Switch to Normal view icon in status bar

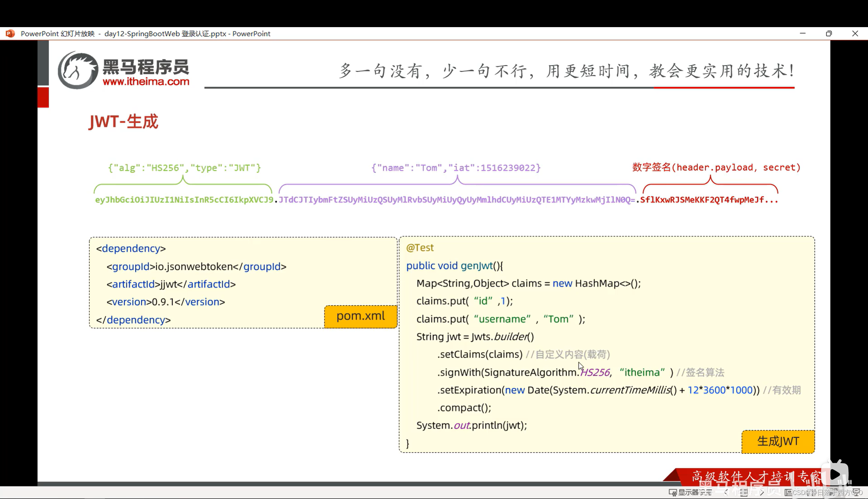pyautogui.click(x=788, y=493)
